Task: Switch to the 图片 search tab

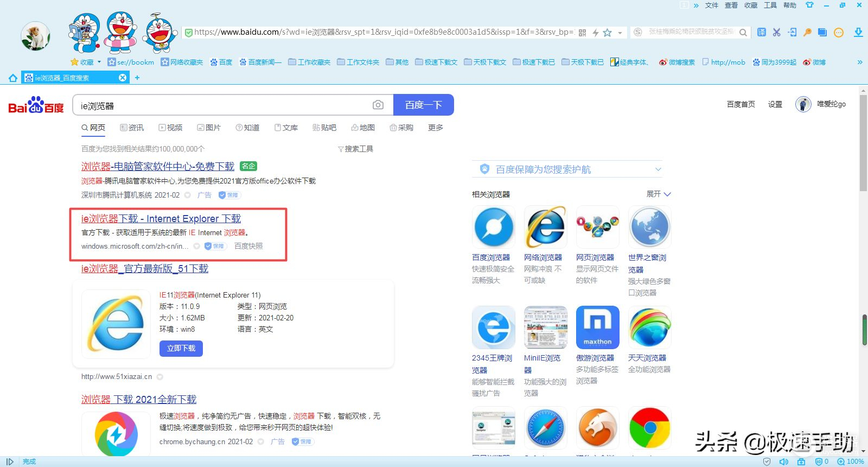Action: [209, 128]
